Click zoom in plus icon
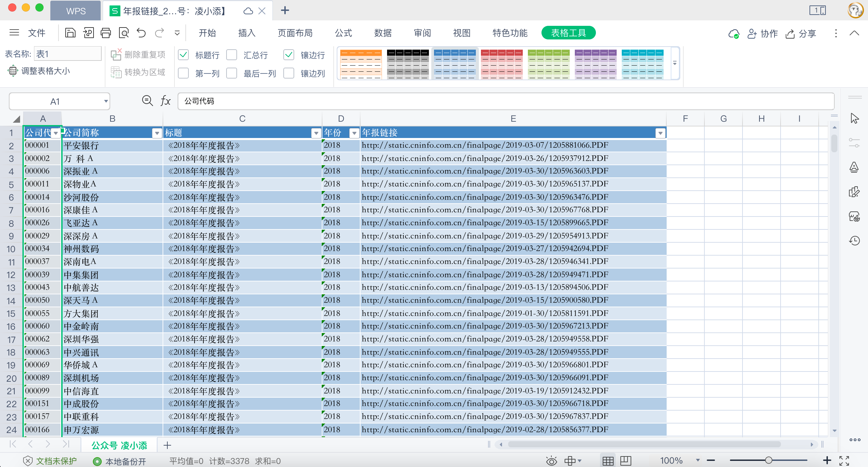The width and height of the screenshot is (868, 467). pyautogui.click(x=827, y=461)
